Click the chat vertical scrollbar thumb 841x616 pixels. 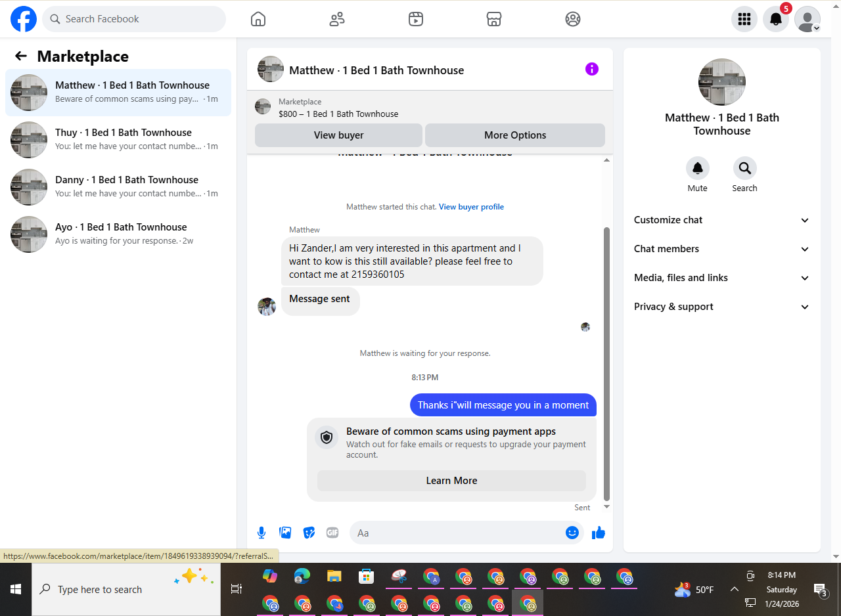coord(607,363)
